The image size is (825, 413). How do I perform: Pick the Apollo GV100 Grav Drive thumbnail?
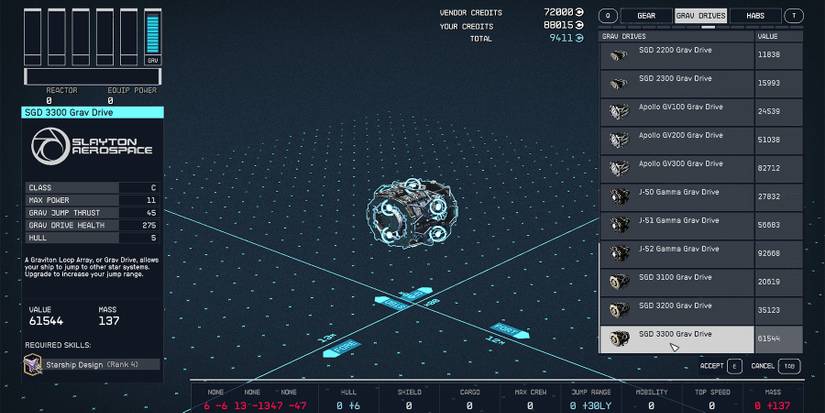619,112
